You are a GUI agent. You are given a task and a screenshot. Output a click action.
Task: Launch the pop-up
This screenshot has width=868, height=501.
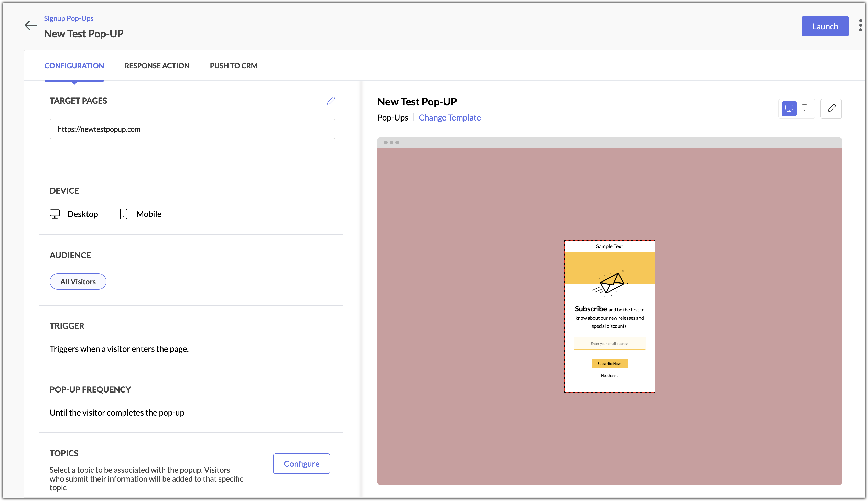coord(825,26)
